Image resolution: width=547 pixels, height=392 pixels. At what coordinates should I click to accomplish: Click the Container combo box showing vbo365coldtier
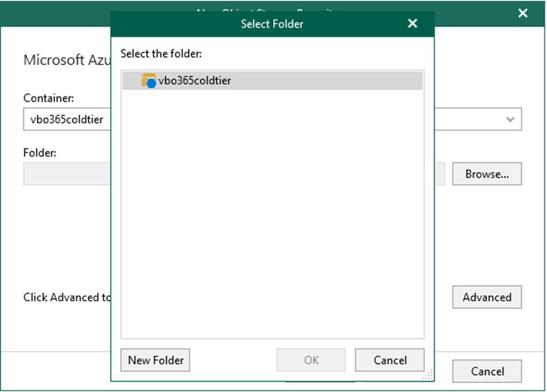click(67, 119)
